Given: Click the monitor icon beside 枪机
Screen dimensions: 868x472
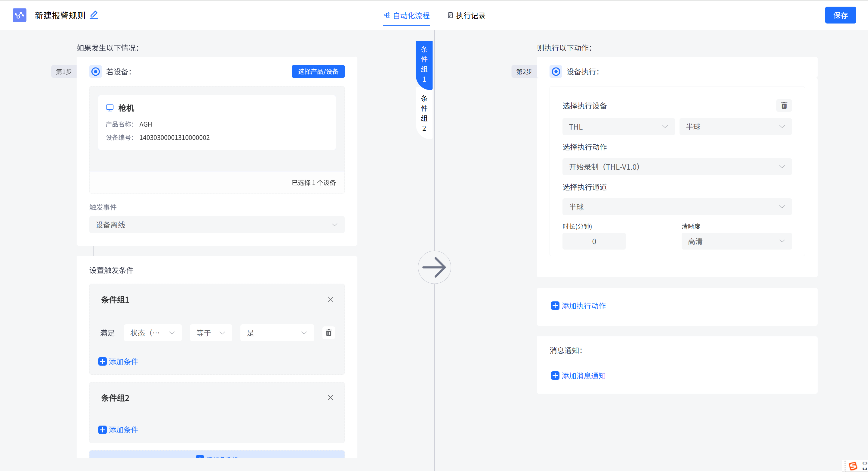Looking at the screenshot, I should pyautogui.click(x=109, y=108).
